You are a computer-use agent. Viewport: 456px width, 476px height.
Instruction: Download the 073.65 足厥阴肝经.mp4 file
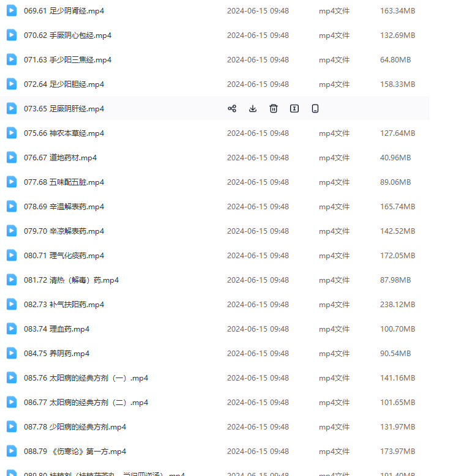point(253,109)
